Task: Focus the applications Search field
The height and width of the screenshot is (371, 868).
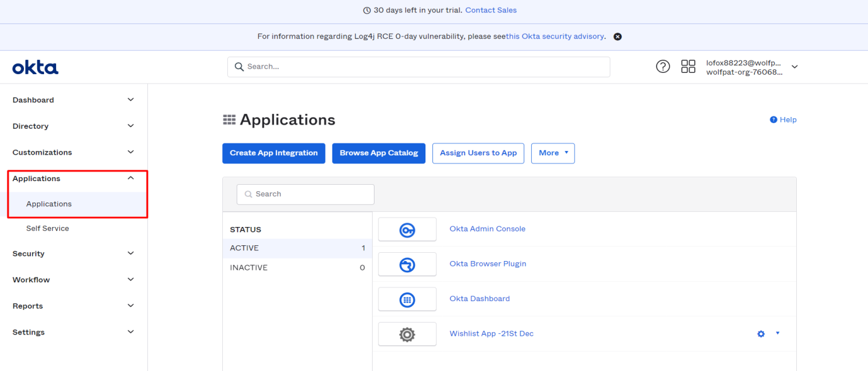Action: point(305,194)
